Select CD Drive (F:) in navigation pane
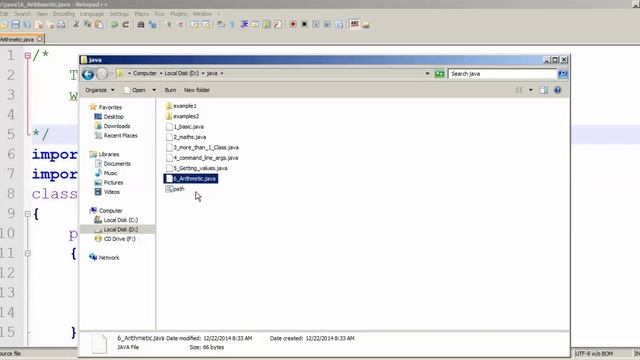This screenshot has width=640, height=360. 115,239
